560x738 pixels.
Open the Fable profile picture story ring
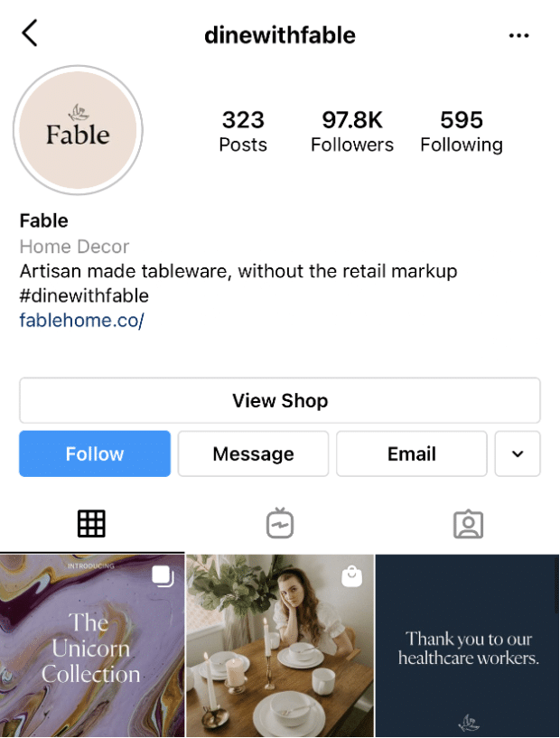point(78,130)
